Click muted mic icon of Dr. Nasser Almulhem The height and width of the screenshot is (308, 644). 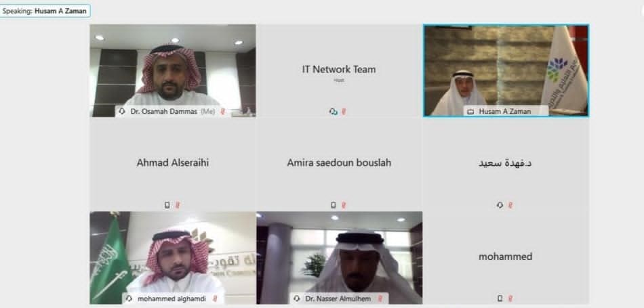pos(380,299)
